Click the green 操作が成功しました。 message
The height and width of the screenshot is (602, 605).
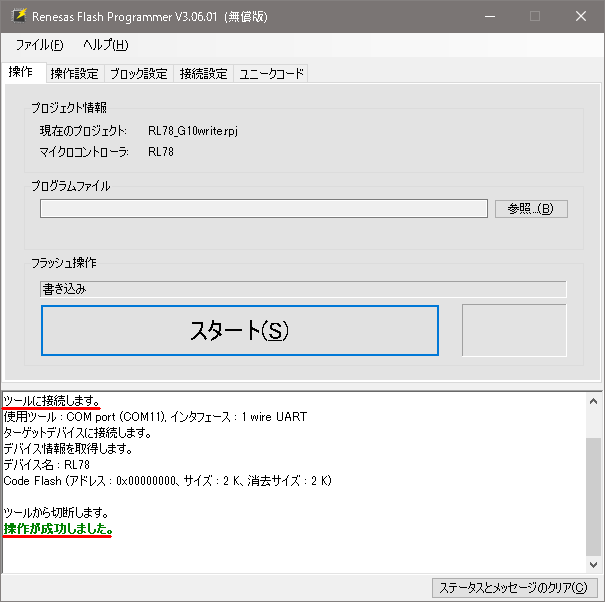click(58, 529)
